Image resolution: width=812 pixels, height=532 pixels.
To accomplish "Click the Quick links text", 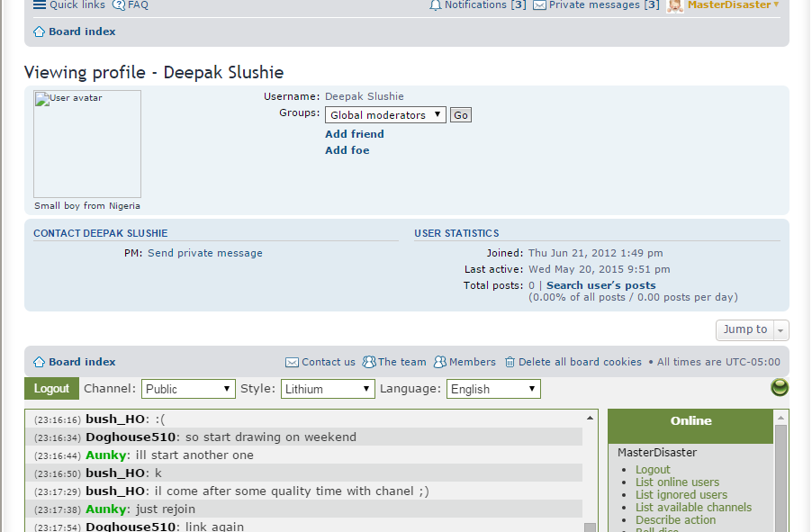I will coord(77,5).
